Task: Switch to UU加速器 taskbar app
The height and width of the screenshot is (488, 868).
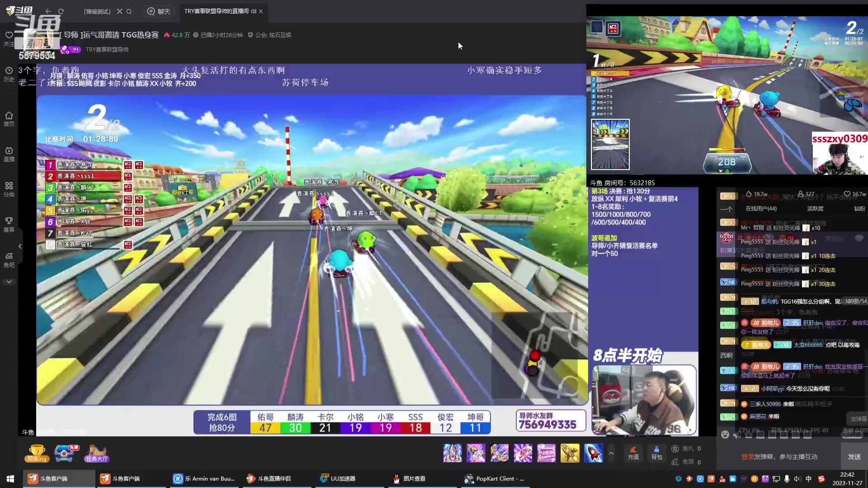Action: [349, 479]
